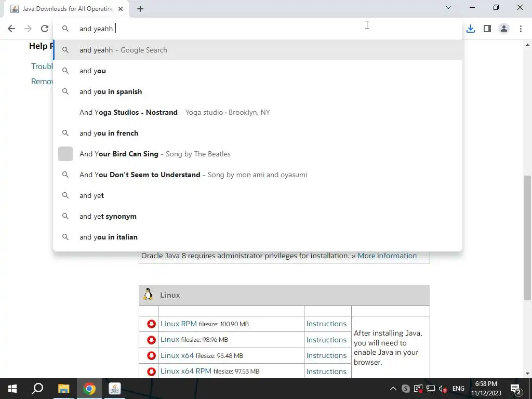Choose 'and you in spanish' suggestion
The width and height of the screenshot is (532, 399).
point(258,91)
